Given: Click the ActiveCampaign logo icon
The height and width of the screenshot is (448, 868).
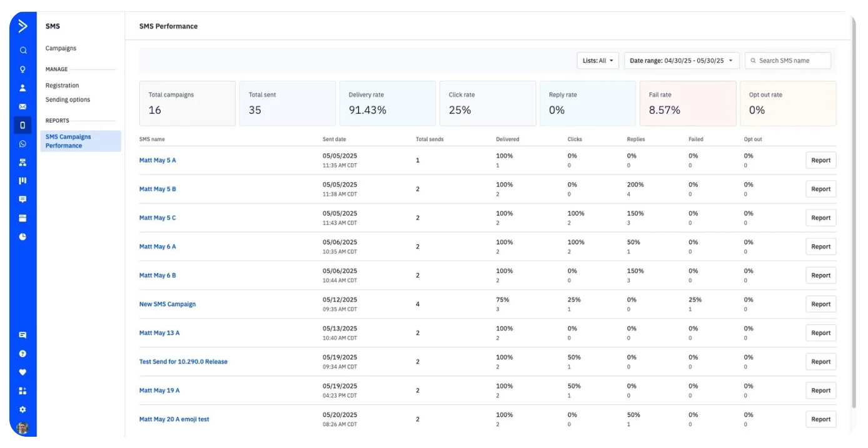Looking at the screenshot, I should [x=23, y=26].
